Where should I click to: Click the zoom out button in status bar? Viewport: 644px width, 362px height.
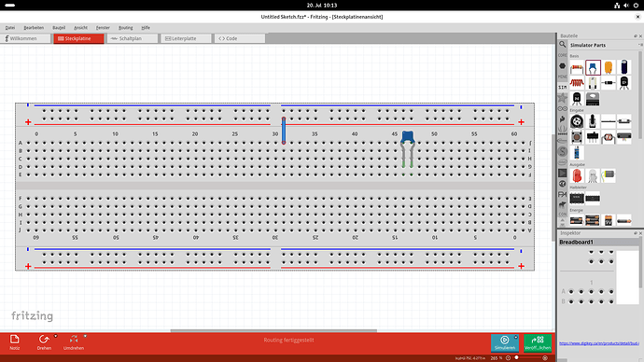(x=508, y=358)
